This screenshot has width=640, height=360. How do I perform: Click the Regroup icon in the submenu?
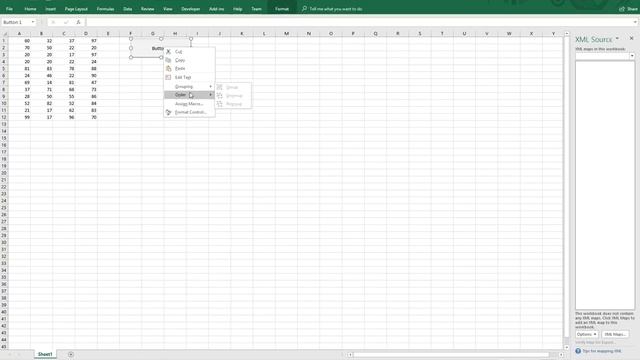click(x=220, y=104)
